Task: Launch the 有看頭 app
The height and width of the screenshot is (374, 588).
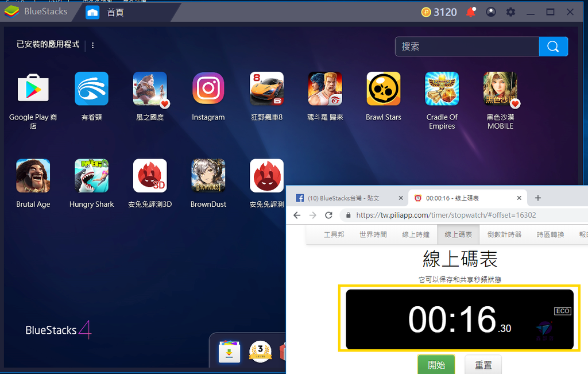Action: click(91, 88)
